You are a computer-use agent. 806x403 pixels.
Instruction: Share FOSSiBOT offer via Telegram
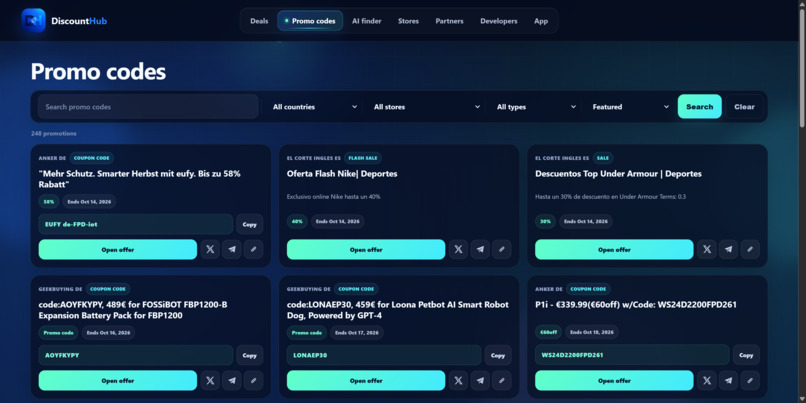tap(232, 380)
